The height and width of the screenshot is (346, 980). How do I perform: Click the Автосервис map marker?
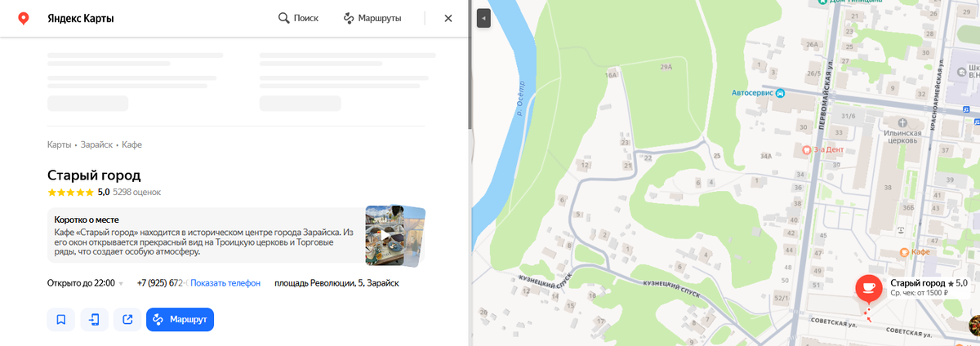781,93
